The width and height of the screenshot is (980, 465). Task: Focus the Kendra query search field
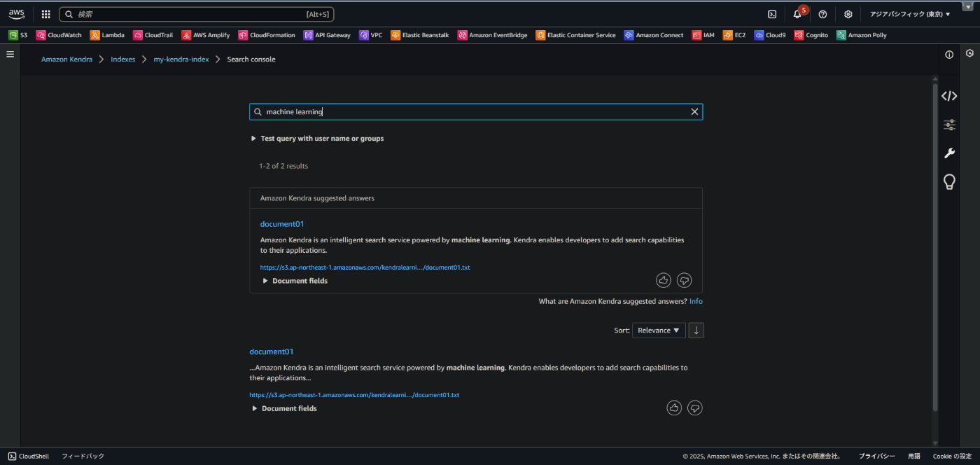click(x=476, y=112)
